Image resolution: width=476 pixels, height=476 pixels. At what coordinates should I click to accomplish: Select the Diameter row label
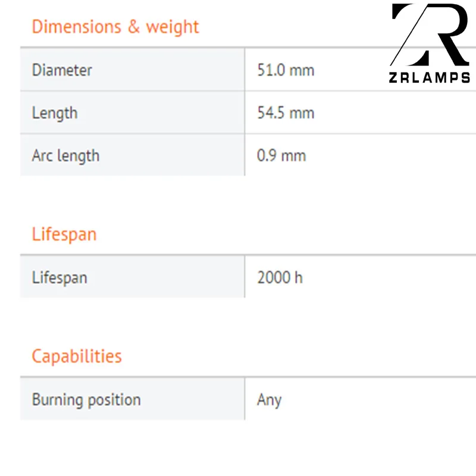(x=62, y=70)
